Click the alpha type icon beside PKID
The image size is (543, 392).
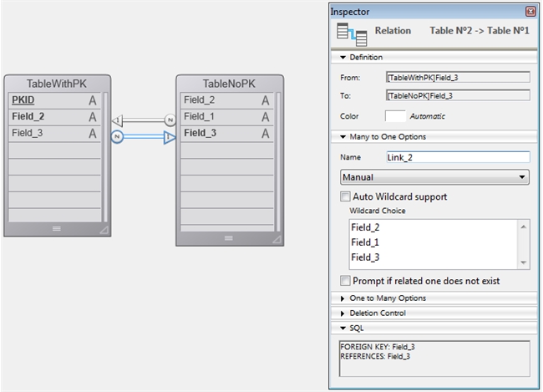(x=93, y=100)
